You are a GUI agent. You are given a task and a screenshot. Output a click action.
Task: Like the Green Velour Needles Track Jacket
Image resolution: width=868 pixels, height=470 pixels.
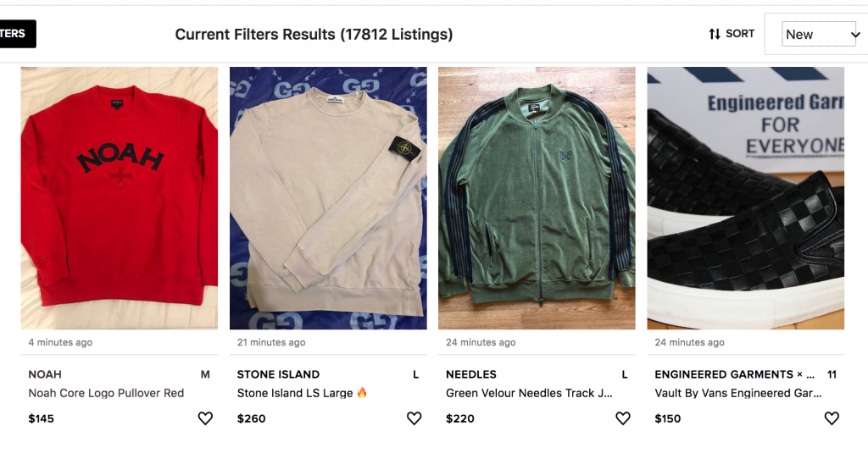[623, 418]
